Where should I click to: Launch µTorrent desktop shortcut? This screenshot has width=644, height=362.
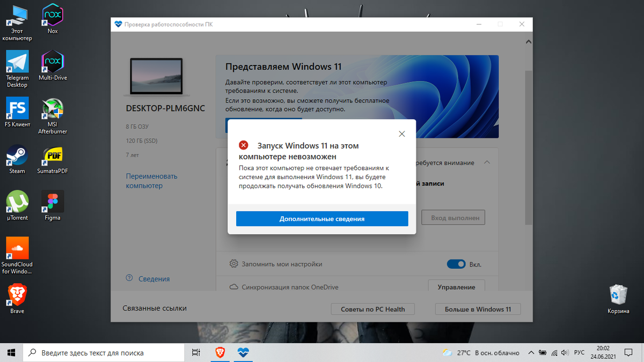pyautogui.click(x=17, y=205)
